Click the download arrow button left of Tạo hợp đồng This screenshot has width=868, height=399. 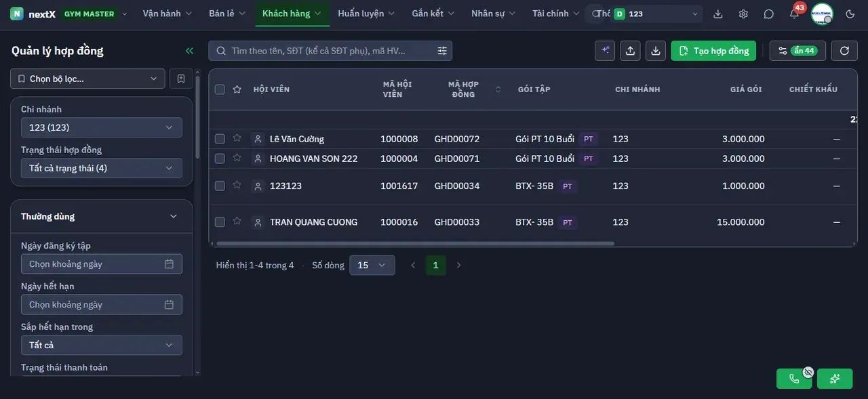[x=656, y=51]
